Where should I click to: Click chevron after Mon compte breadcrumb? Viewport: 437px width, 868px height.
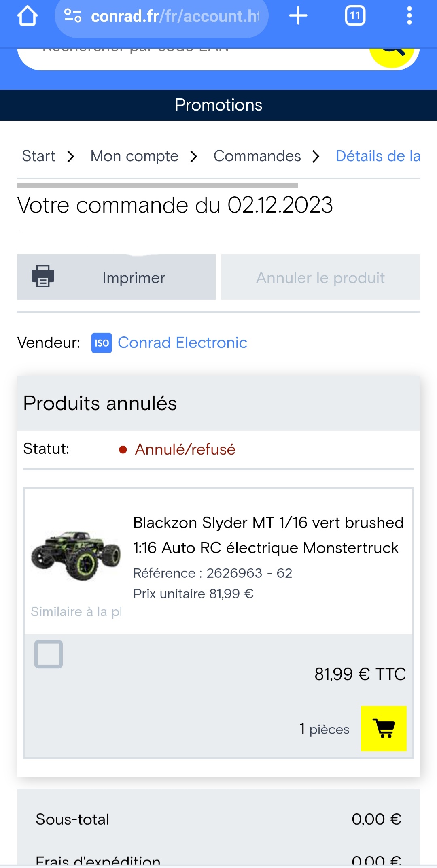[194, 156]
